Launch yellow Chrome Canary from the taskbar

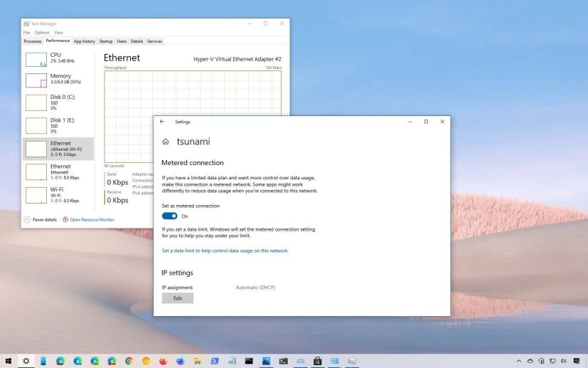tap(146, 362)
